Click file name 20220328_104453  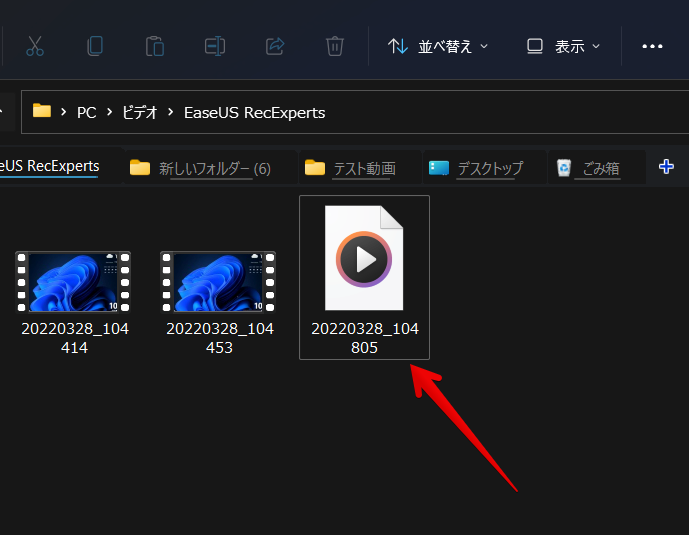tap(220, 338)
